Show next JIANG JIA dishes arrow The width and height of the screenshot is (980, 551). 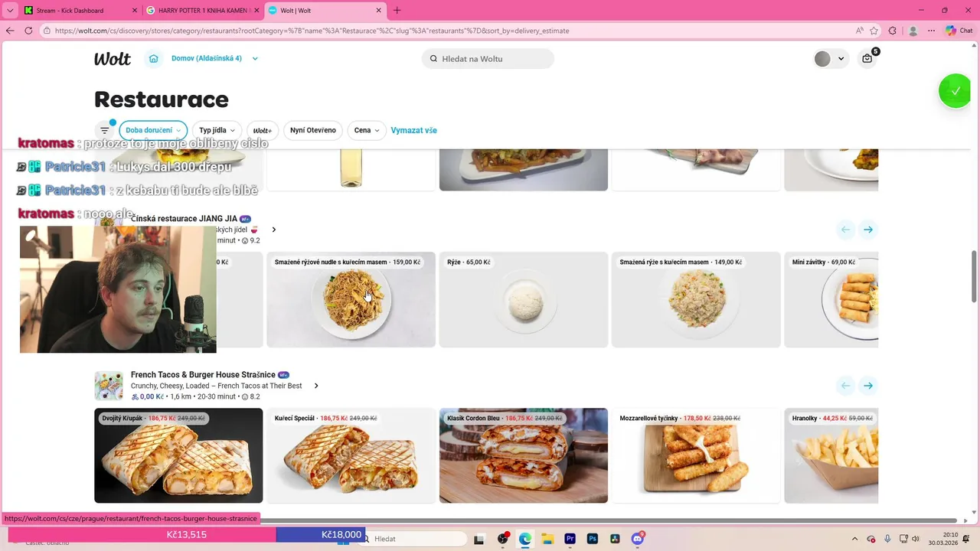[868, 230]
